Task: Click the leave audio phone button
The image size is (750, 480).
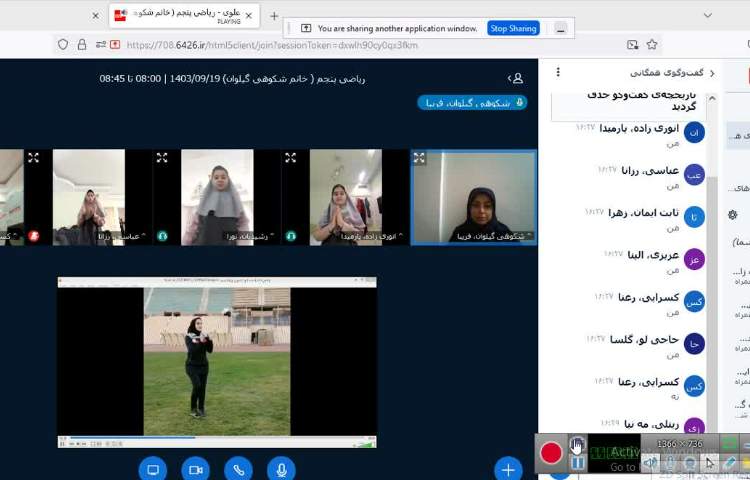Action: click(x=238, y=469)
